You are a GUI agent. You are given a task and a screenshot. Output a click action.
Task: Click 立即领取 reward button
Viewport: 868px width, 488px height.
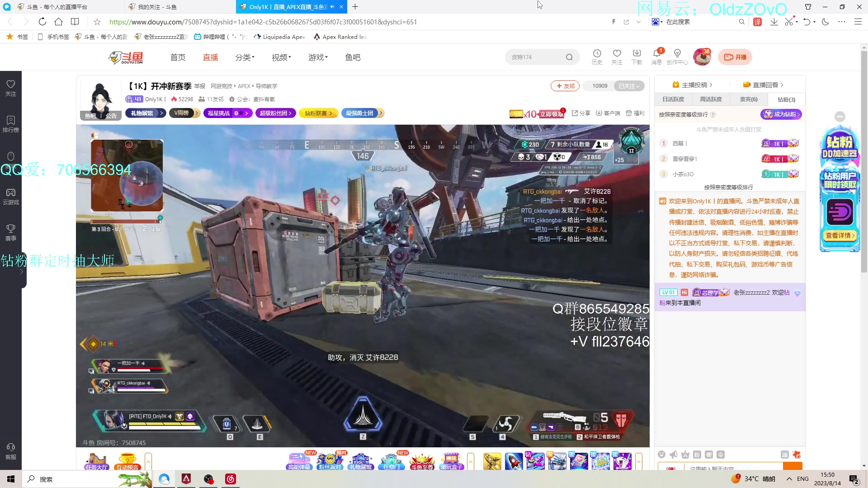[552, 114]
